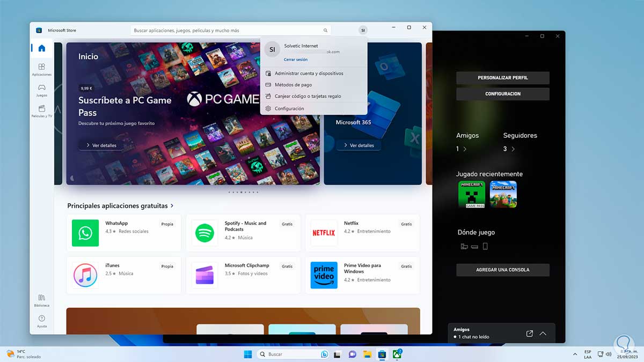Click Jugado recientemente heading in Xbox
The image size is (644, 362).
tap(489, 174)
